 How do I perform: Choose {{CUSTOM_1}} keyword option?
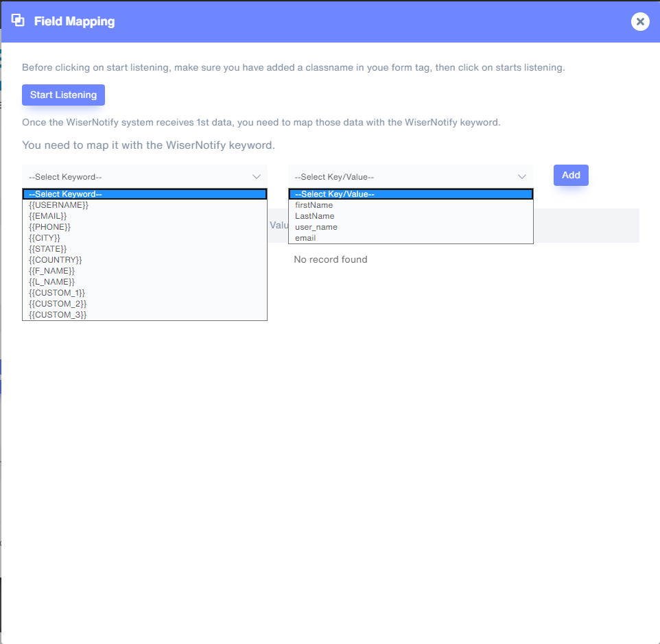(x=57, y=293)
